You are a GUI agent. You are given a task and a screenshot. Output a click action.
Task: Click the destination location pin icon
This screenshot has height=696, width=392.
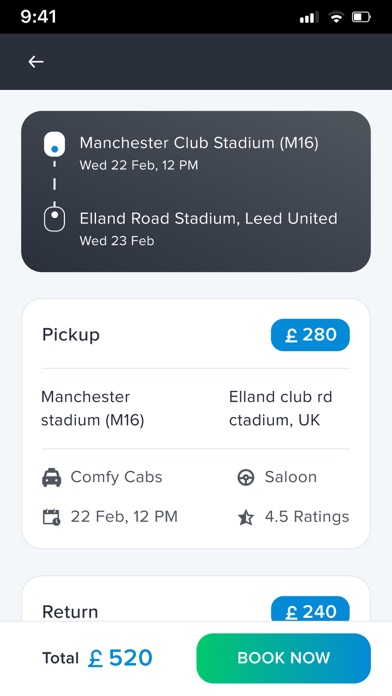54,218
